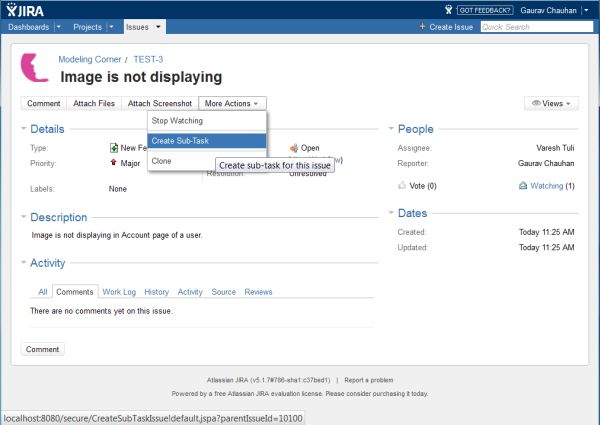This screenshot has height=425, width=600.
Task: Collapse the Description section
Action: [24, 217]
